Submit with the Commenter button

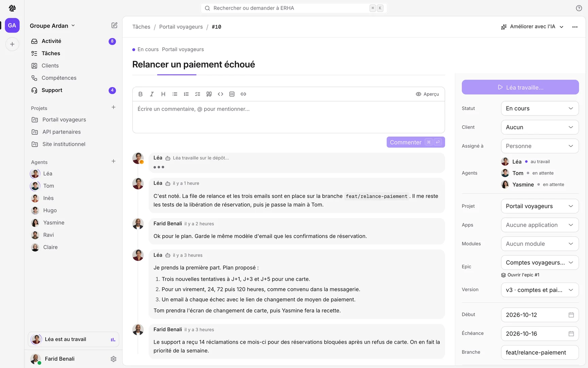coord(415,142)
